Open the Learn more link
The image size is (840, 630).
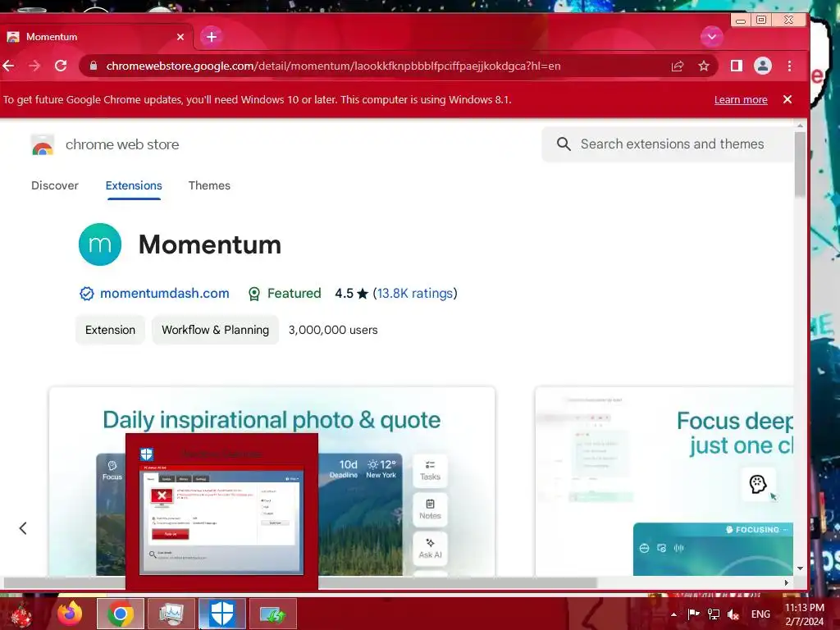click(x=741, y=99)
